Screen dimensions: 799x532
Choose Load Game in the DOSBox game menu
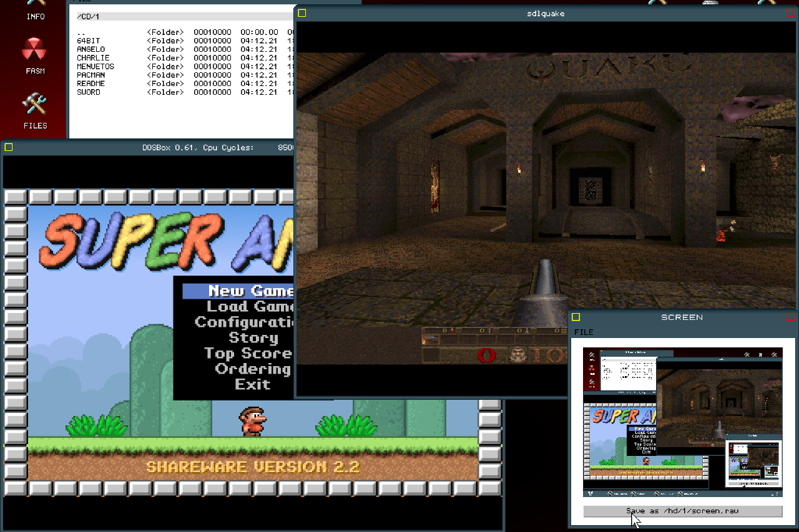[x=250, y=306]
